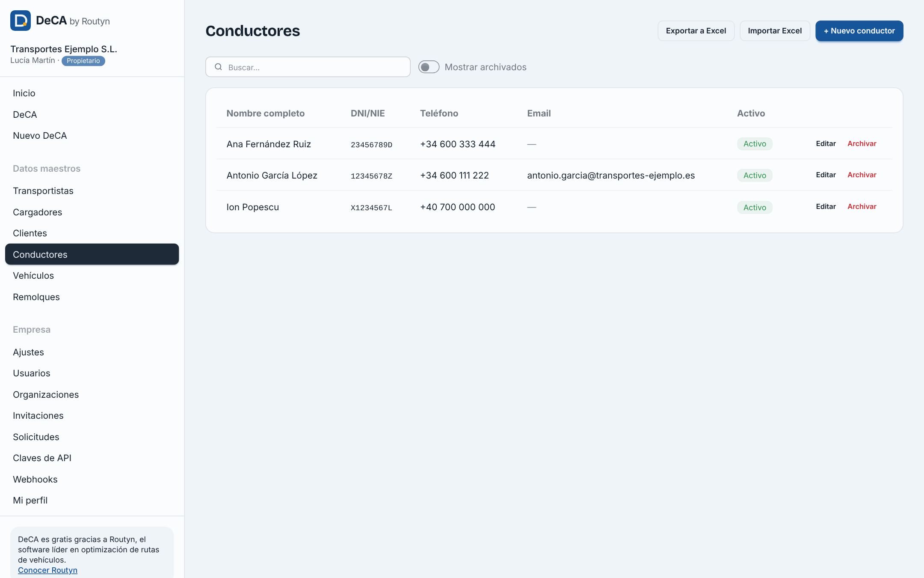Viewport: 924px width, 578px height.
Task: Click phone +34 600 333 444
Action: click(x=458, y=144)
